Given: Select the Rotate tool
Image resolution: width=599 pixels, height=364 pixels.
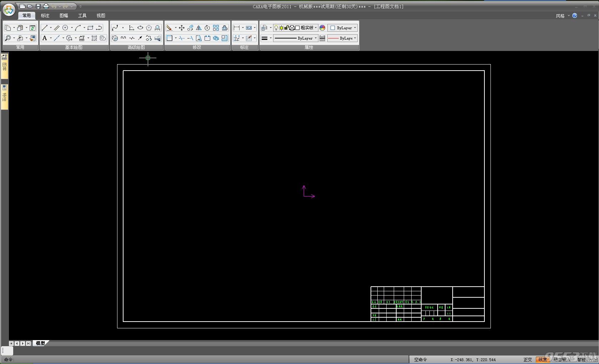Looking at the screenshot, I should pos(207,28).
